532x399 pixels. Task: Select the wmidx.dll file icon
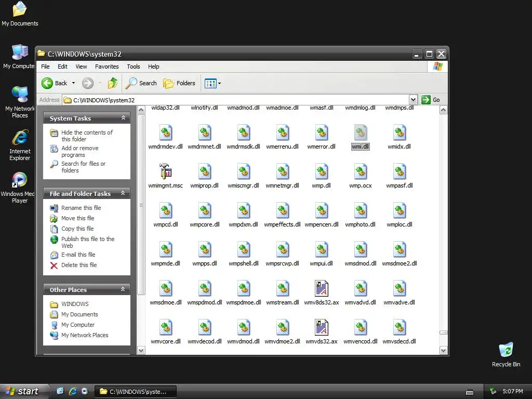[x=400, y=132]
